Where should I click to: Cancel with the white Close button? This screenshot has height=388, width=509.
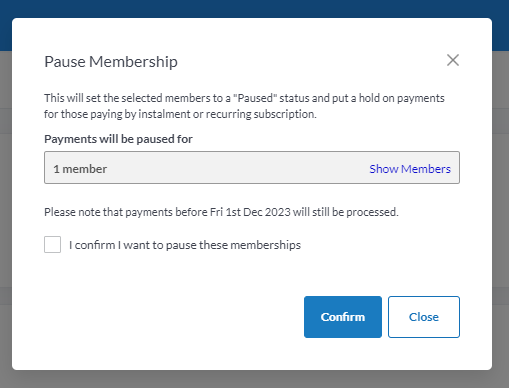[x=424, y=317]
